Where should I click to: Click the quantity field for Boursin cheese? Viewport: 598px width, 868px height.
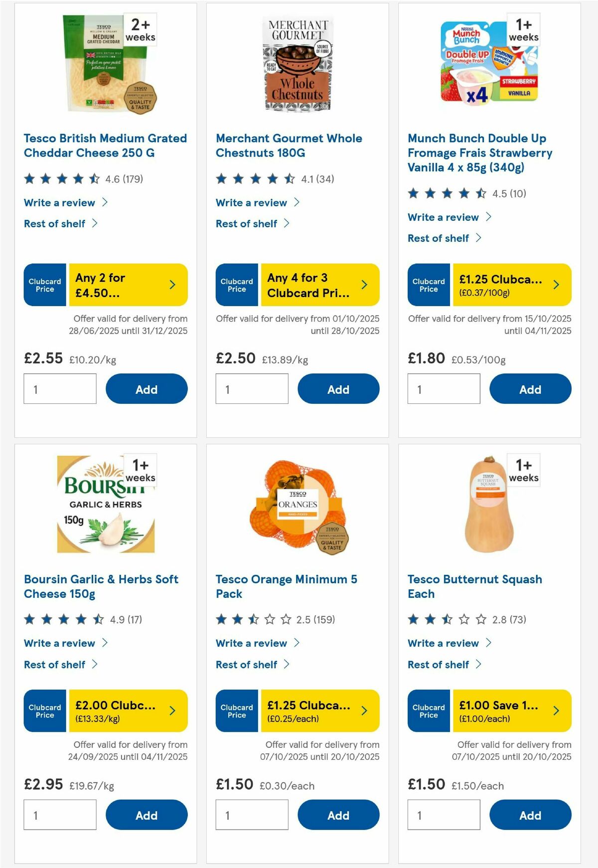coord(60,815)
